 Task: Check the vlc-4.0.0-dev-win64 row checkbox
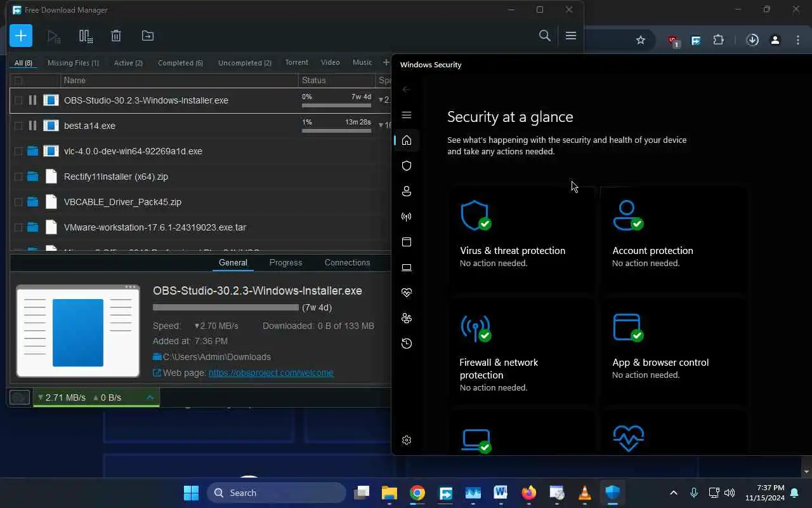pos(18,151)
